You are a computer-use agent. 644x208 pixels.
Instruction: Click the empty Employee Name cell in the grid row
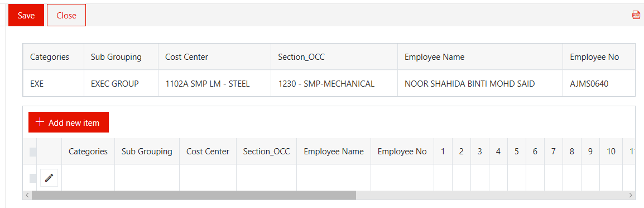[334, 177]
